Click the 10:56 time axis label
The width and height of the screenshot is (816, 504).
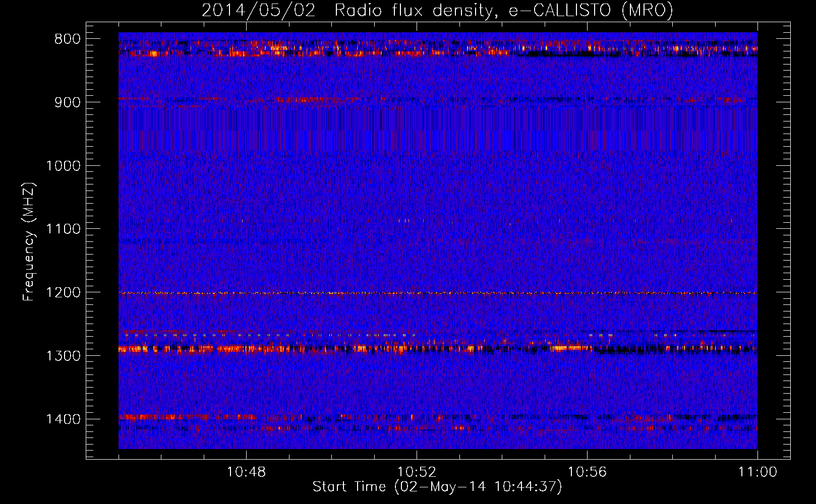[x=587, y=472]
